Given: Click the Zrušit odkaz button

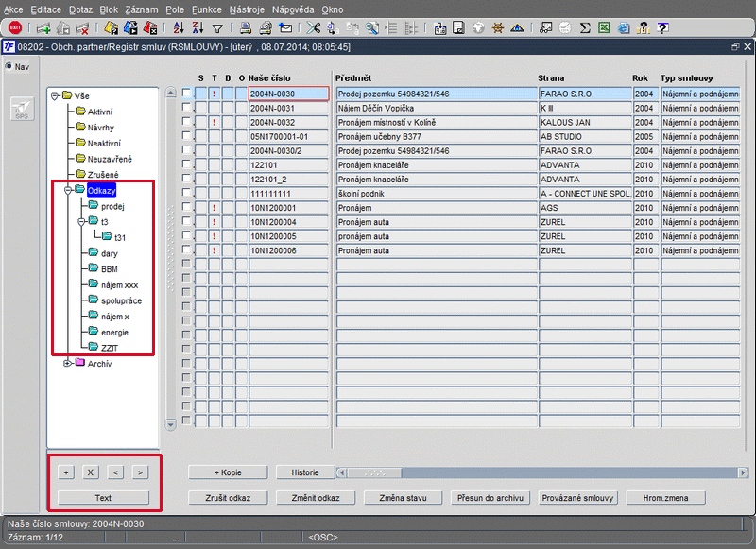Looking at the screenshot, I should pyautogui.click(x=228, y=498).
